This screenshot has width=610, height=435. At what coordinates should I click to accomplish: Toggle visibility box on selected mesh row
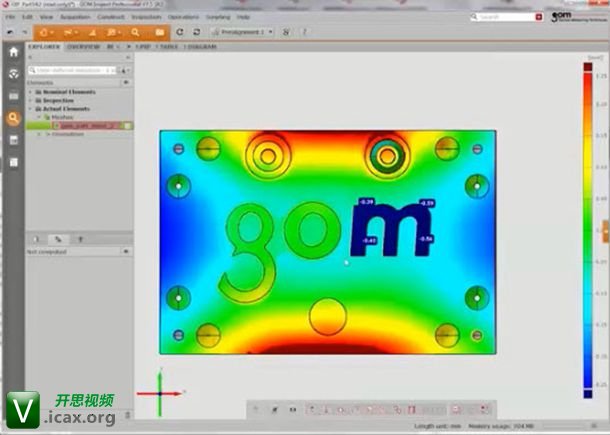coord(127,126)
